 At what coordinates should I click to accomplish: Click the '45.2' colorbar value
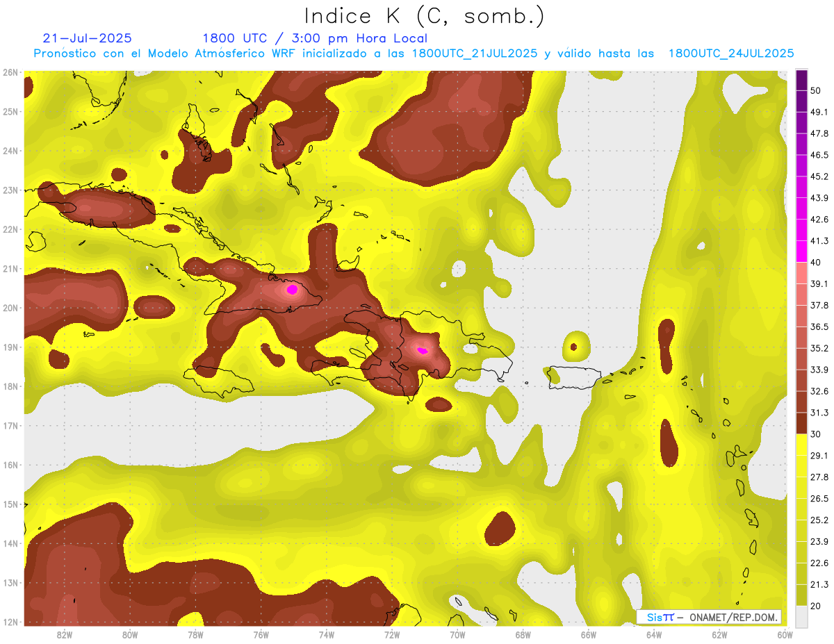pos(819,176)
